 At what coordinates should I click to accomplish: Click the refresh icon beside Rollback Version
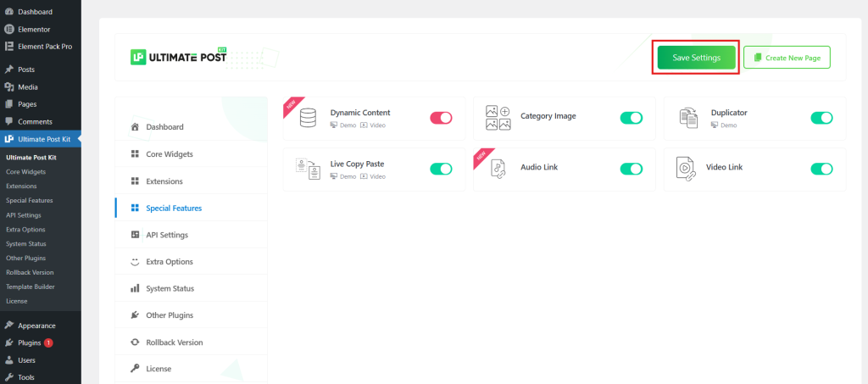tap(135, 342)
